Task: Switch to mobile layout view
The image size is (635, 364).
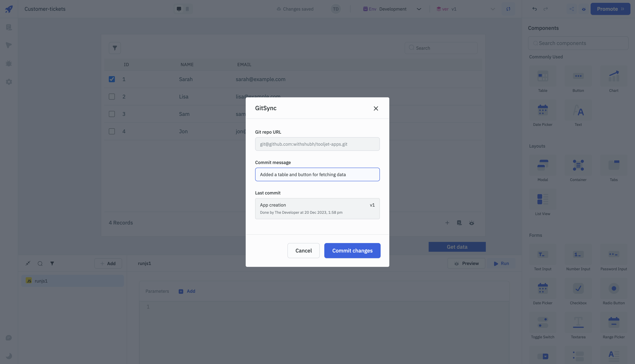Action: coord(187,9)
